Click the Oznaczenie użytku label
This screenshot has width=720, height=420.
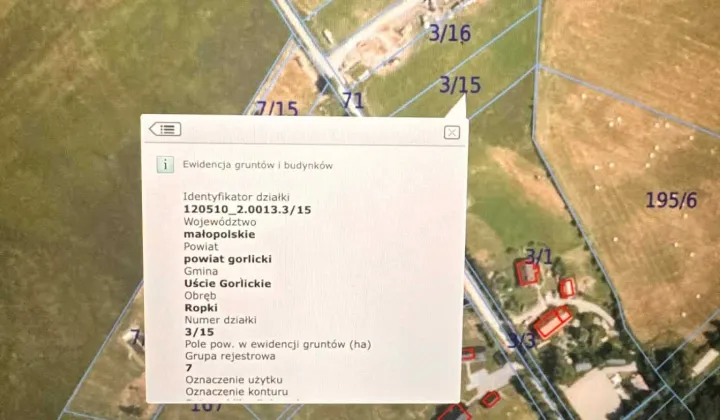234,380
